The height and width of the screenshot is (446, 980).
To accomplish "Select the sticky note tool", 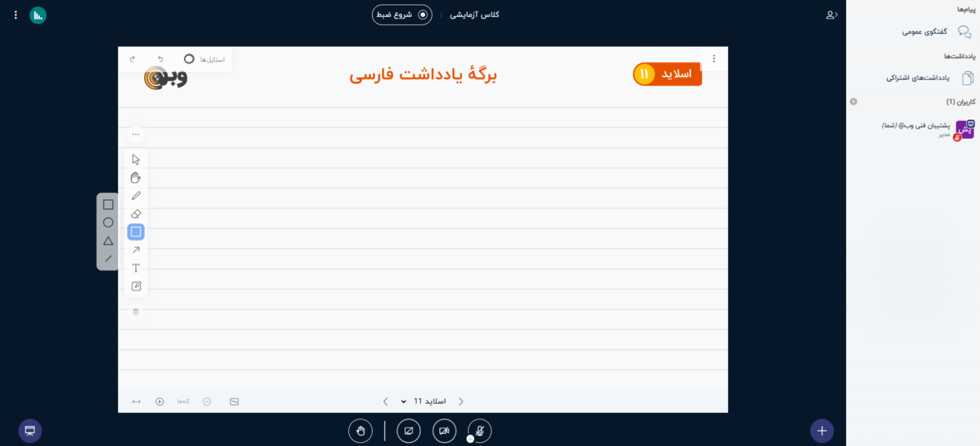I will pyautogui.click(x=136, y=286).
